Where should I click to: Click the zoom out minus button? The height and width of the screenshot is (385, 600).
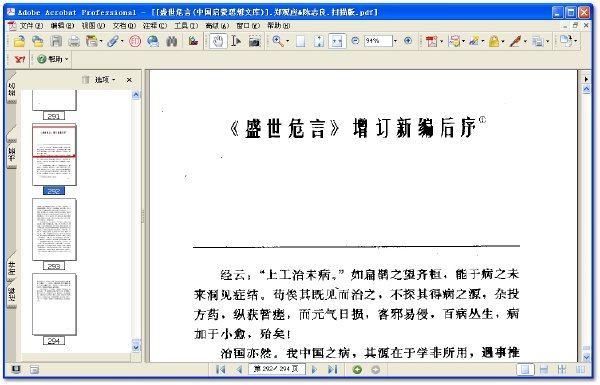[x=355, y=41]
